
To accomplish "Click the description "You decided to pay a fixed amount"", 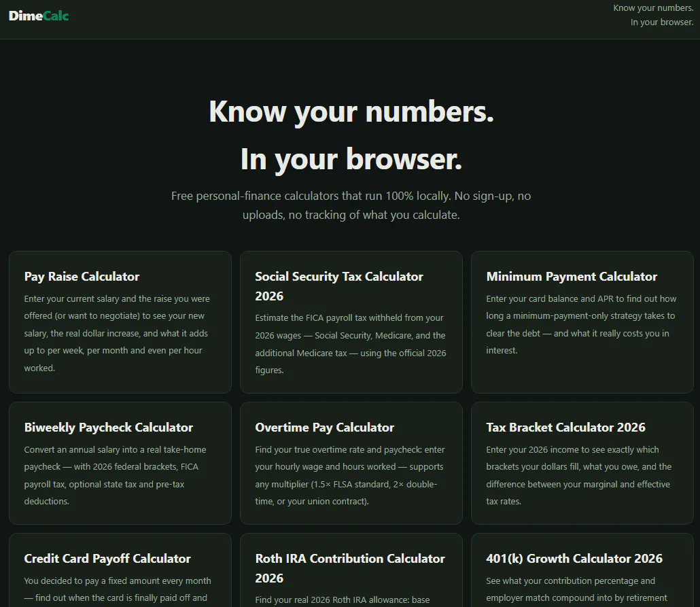I will (x=118, y=589).
